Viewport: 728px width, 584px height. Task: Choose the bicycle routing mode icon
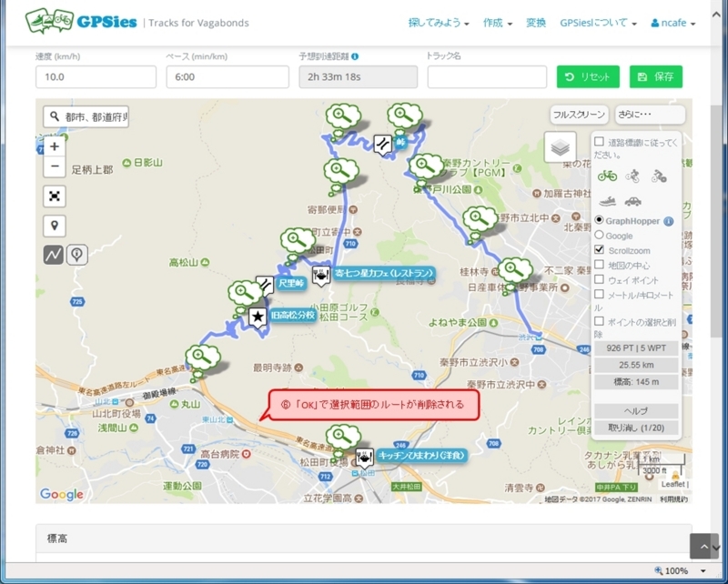[x=607, y=176]
